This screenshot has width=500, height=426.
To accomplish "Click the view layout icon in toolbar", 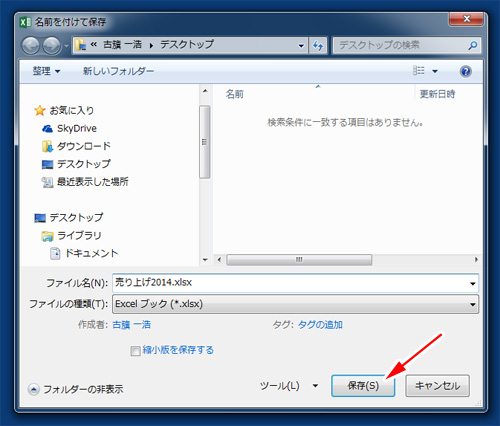I will point(419,71).
